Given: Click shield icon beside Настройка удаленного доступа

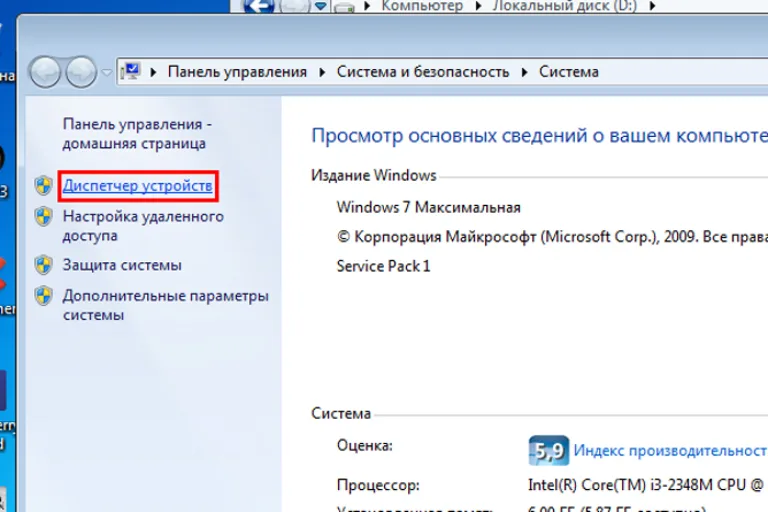Looking at the screenshot, I should [44, 217].
